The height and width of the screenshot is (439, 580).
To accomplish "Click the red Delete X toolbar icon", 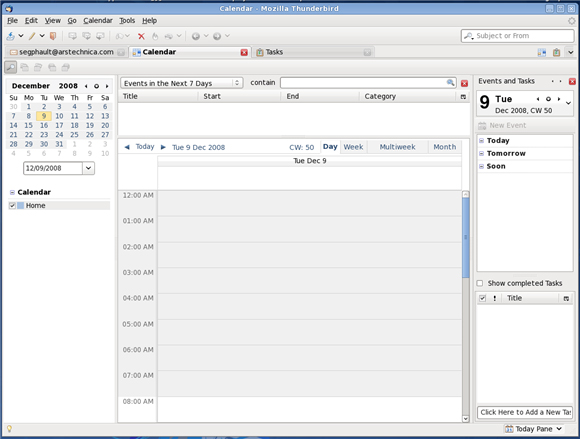I will pyautogui.click(x=141, y=36).
